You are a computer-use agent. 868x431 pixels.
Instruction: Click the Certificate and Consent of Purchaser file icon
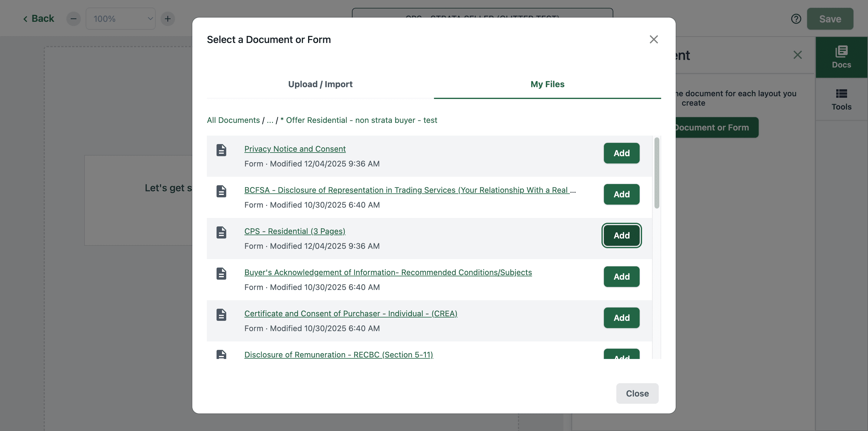[221, 315]
